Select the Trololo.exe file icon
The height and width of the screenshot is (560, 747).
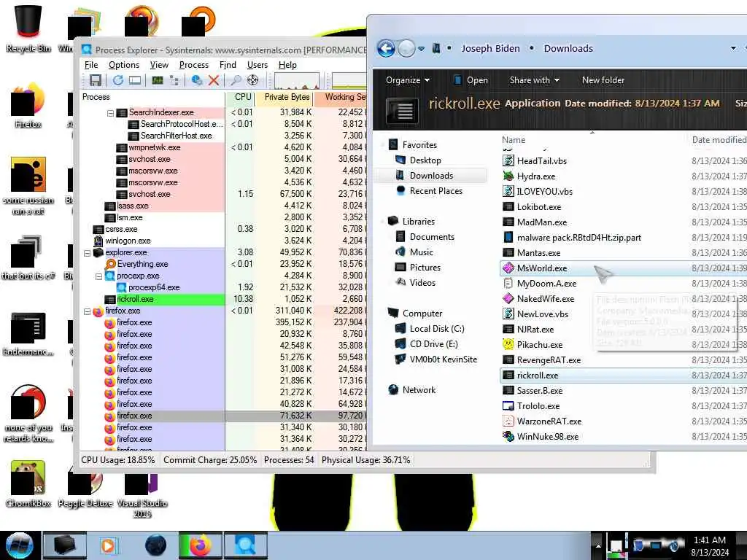tap(508, 405)
